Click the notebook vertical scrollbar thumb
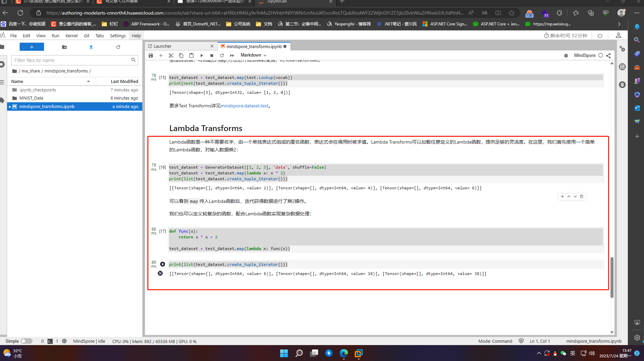 [x=612, y=277]
